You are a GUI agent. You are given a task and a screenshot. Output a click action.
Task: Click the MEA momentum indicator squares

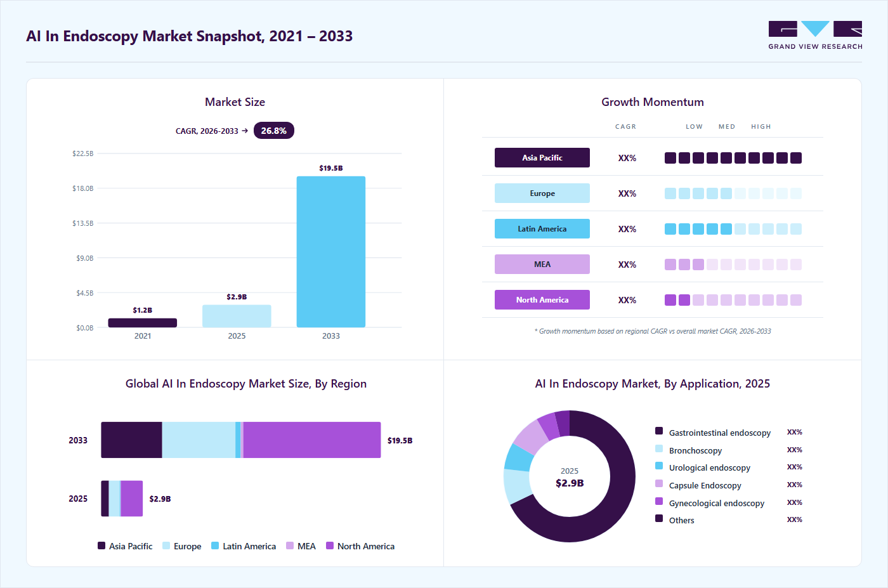[733, 265]
